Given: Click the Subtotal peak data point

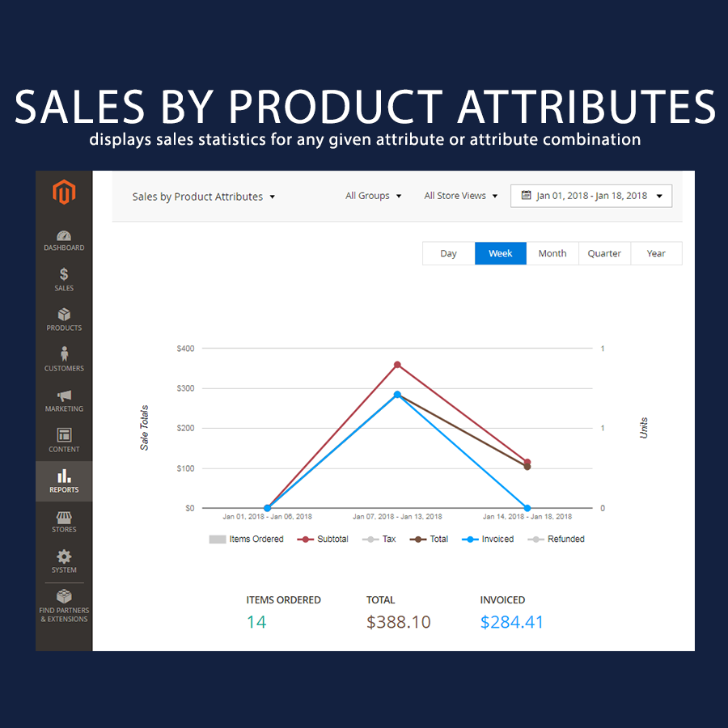Looking at the screenshot, I should click(x=397, y=365).
